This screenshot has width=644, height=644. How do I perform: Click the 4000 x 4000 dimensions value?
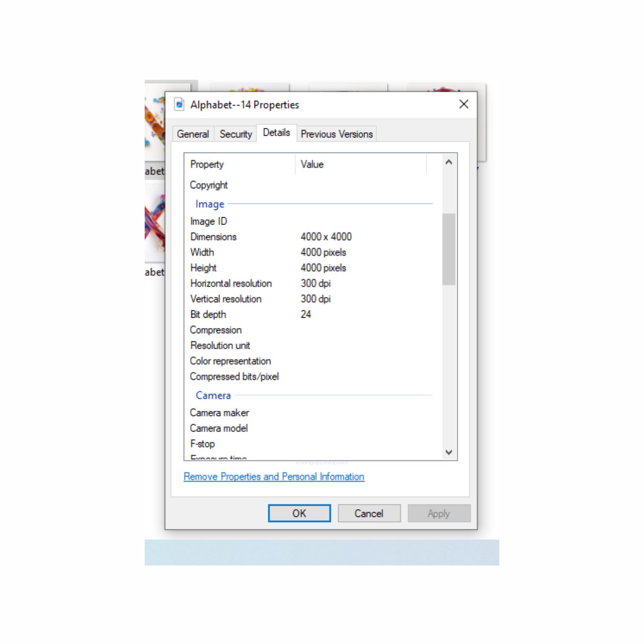[326, 237]
